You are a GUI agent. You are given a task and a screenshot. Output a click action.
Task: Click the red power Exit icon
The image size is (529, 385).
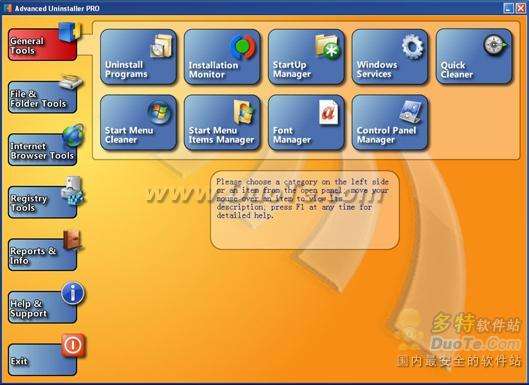pos(73,346)
